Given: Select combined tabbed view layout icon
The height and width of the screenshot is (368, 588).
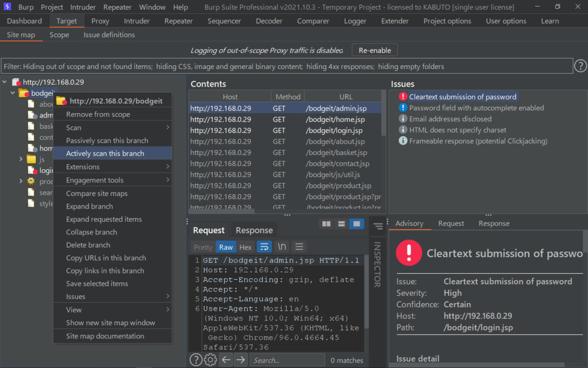Looking at the screenshot, I should 357,224.
